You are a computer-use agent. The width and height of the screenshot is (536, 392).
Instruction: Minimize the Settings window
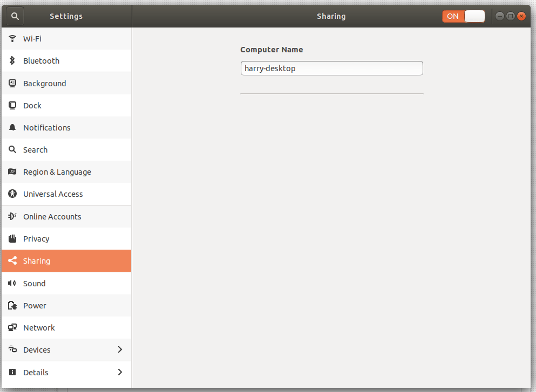pyautogui.click(x=500, y=16)
